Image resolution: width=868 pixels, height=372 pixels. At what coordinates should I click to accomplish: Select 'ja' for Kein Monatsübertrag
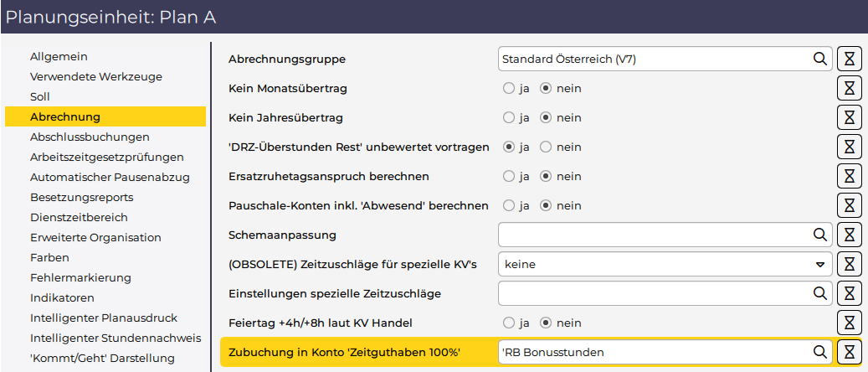[x=508, y=88]
